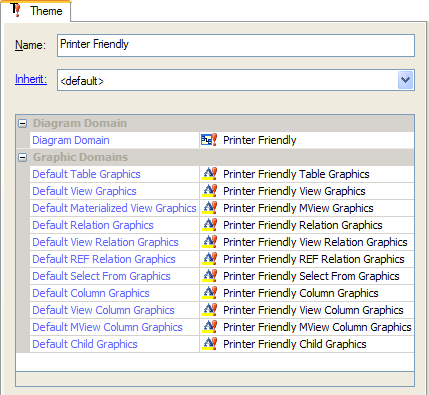Click Printer Friendly Table Graphics value

tap(296, 174)
